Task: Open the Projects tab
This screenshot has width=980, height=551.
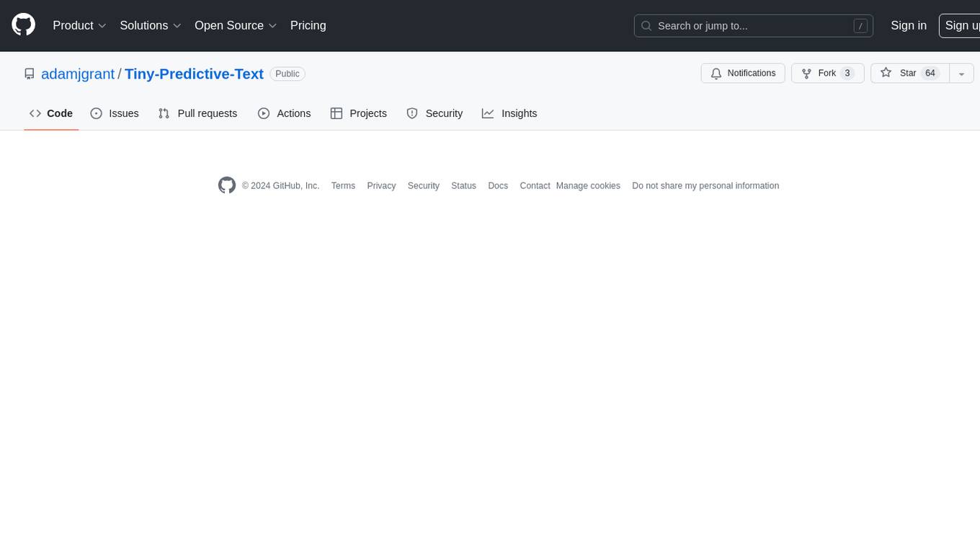Action: (x=359, y=113)
